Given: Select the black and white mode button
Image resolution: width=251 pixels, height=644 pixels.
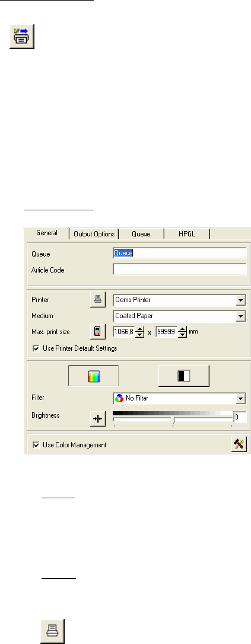Looking at the screenshot, I should (x=184, y=376).
